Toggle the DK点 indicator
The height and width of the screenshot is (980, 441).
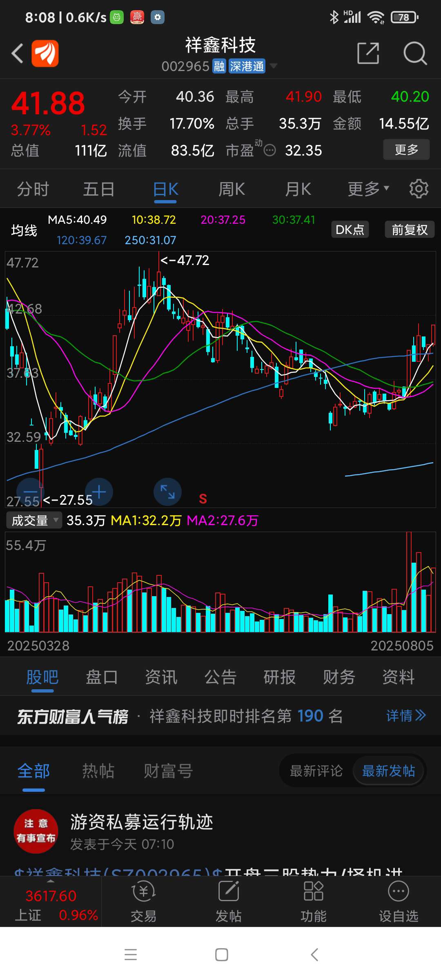tap(350, 229)
